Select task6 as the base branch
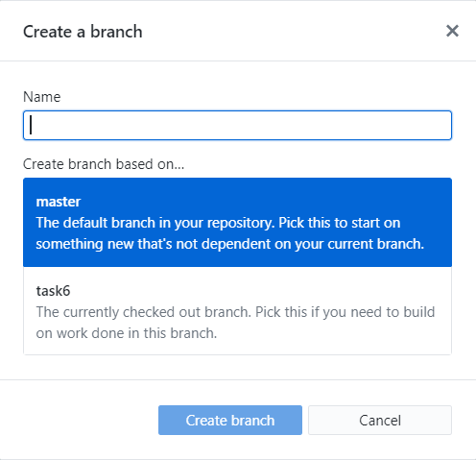The height and width of the screenshot is (460, 476). pyautogui.click(x=237, y=311)
